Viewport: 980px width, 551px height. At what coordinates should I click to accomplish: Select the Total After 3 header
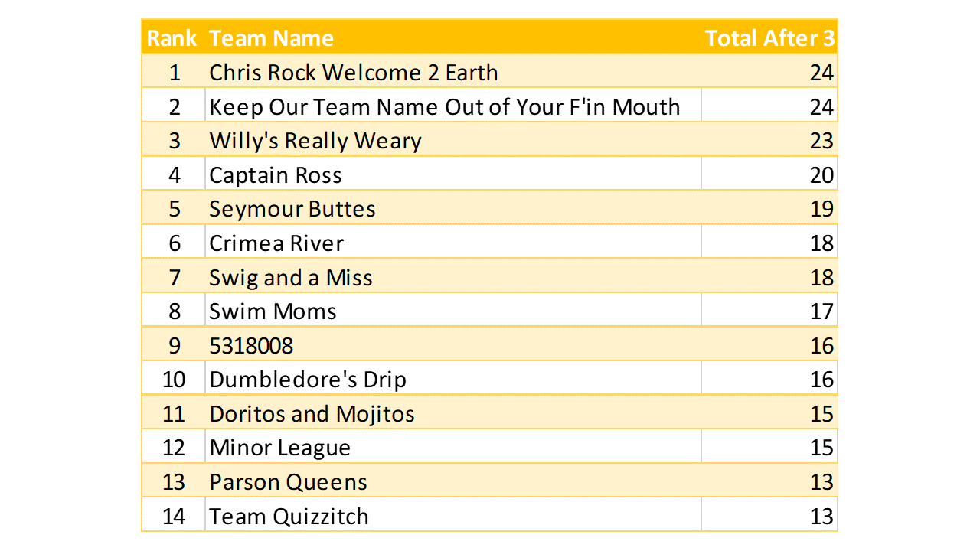[x=769, y=38]
